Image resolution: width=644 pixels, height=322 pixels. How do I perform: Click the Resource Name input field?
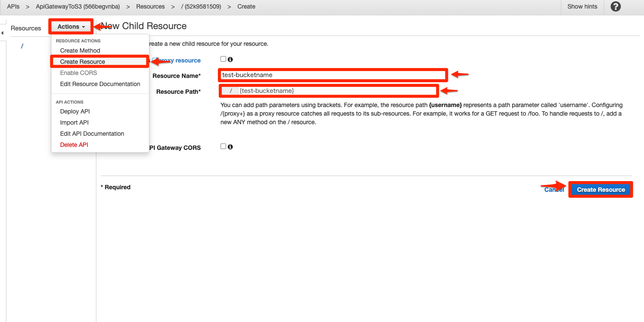click(x=333, y=75)
